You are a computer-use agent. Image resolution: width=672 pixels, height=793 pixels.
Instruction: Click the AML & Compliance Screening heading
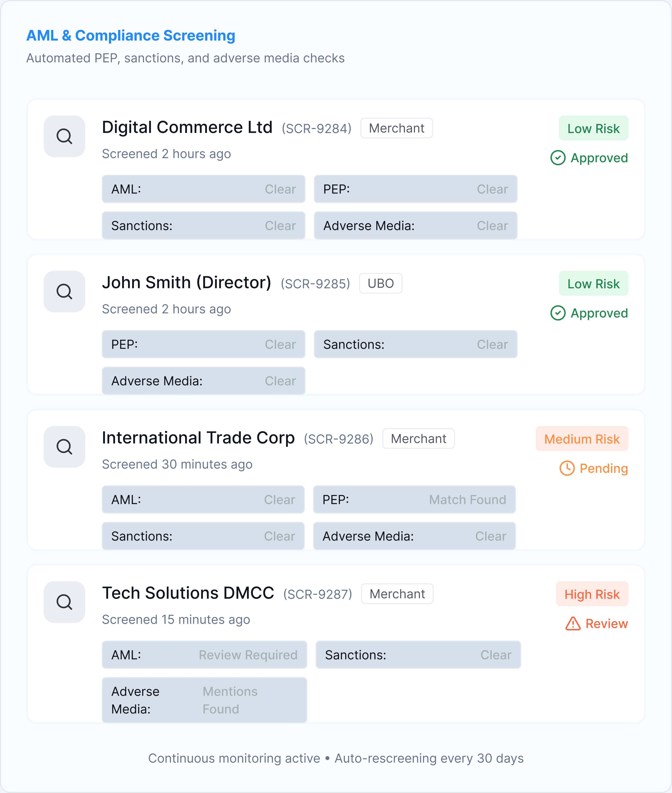point(131,36)
